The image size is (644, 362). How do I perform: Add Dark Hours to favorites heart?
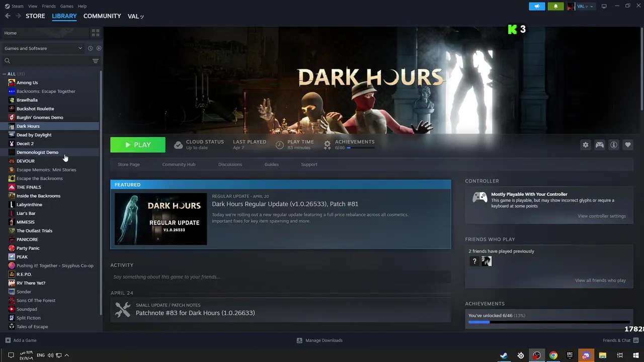627,145
